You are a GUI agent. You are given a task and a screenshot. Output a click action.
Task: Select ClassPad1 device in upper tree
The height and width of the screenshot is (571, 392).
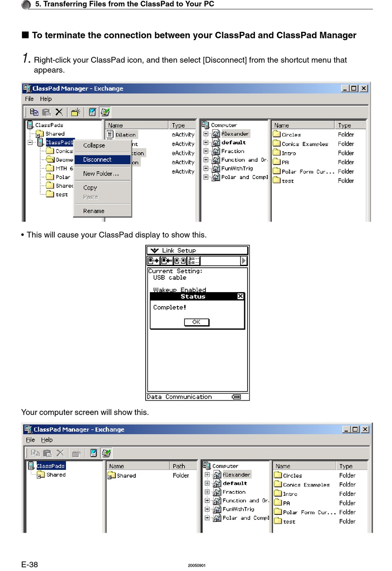(x=59, y=142)
